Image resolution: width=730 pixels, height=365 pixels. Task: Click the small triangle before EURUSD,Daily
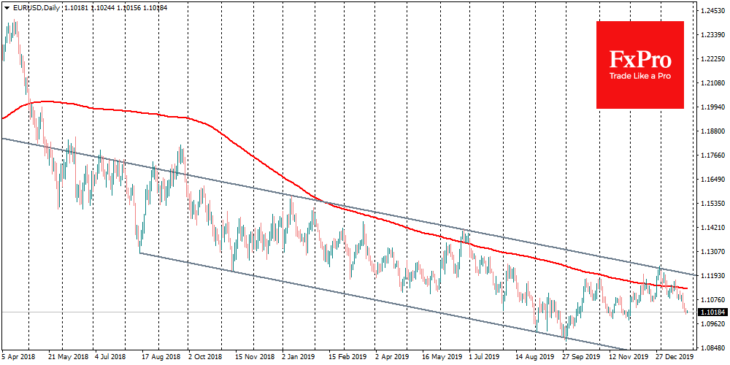pos(6,8)
